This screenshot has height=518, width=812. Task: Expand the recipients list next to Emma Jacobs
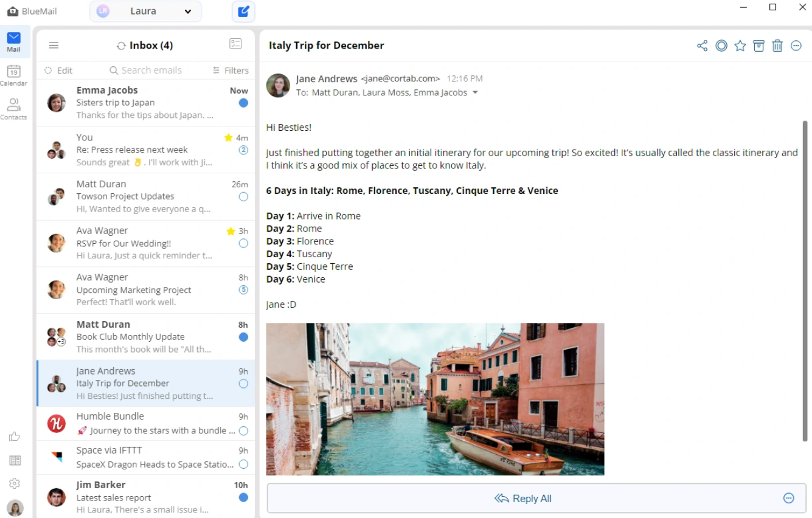[x=475, y=93]
